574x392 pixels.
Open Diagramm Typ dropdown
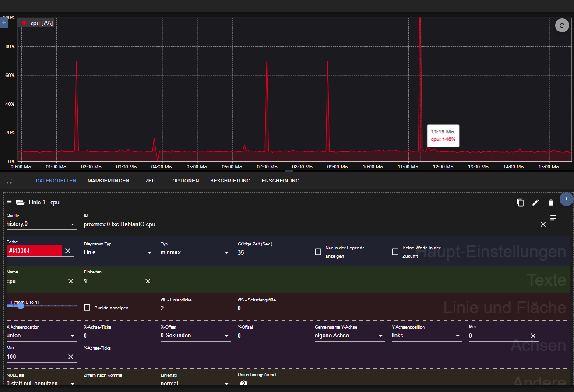coord(118,252)
